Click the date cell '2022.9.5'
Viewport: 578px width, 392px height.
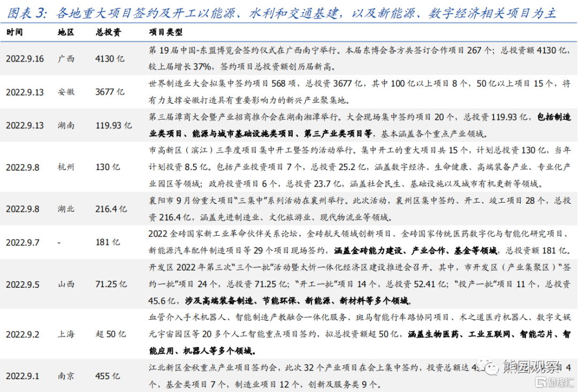coord(22,285)
